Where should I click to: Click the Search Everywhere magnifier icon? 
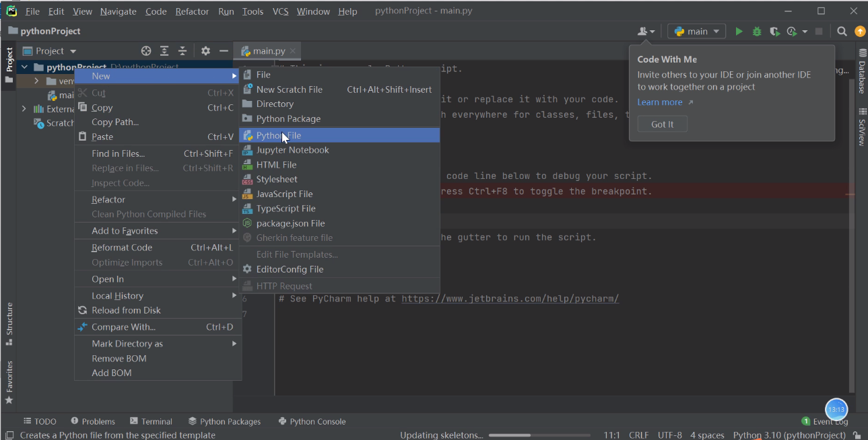842,32
